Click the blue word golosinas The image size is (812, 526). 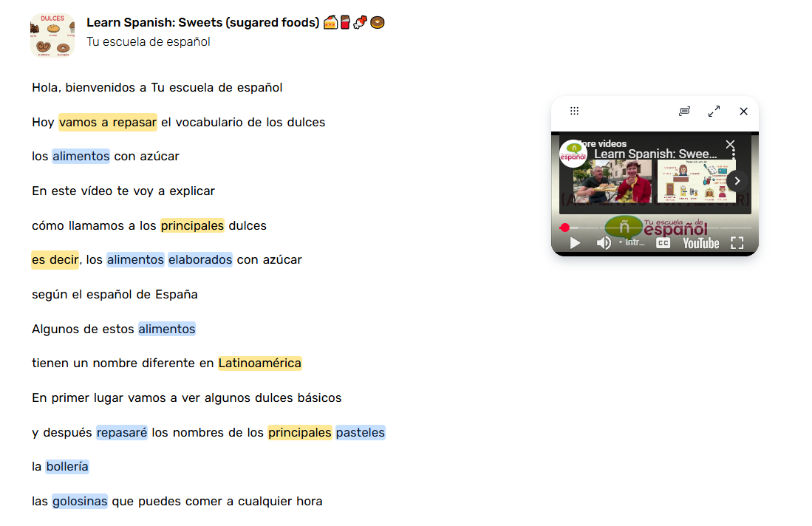click(x=80, y=501)
